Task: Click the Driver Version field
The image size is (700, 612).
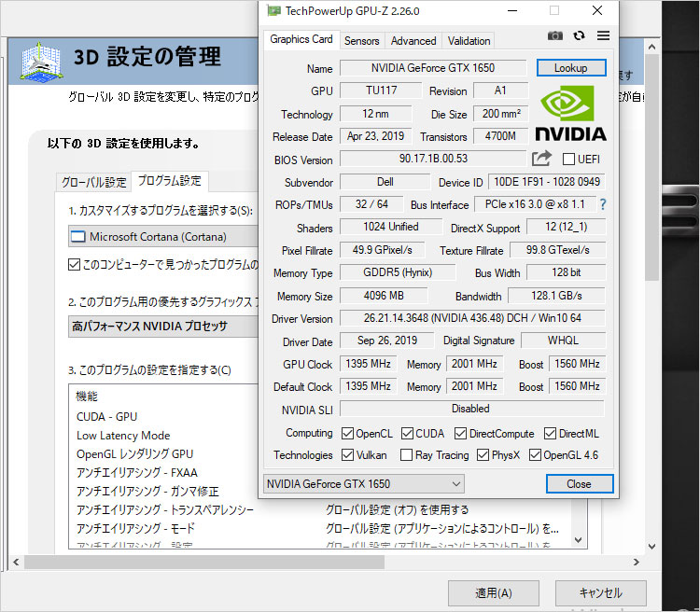Action: click(472, 318)
